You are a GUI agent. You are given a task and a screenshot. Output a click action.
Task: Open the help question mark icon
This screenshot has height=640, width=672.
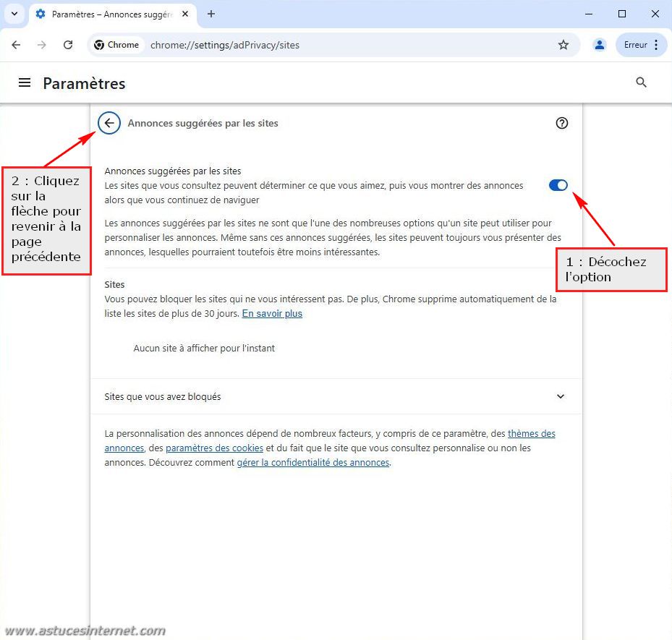coord(561,124)
